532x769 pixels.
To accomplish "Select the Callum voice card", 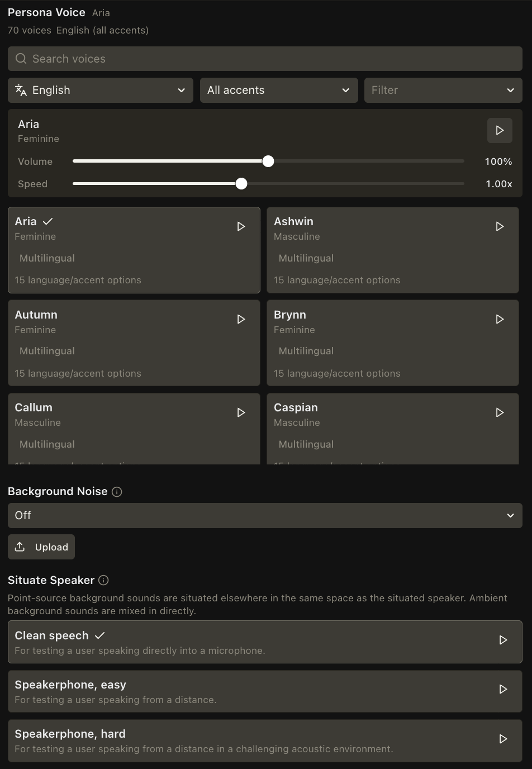I will click(x=134, y=429).
